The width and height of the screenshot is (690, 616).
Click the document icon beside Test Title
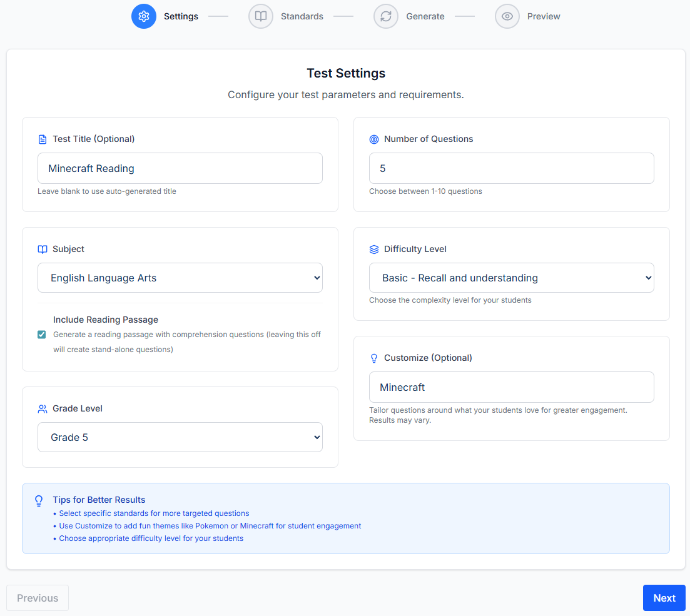pyautogui.click(x=43, y=139)
